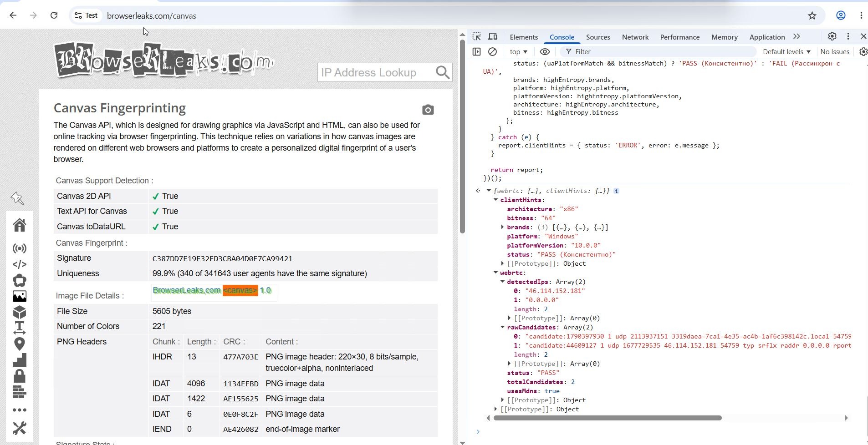
Task: Select the canvas image sidebar icon
Action: pos(19,296)
